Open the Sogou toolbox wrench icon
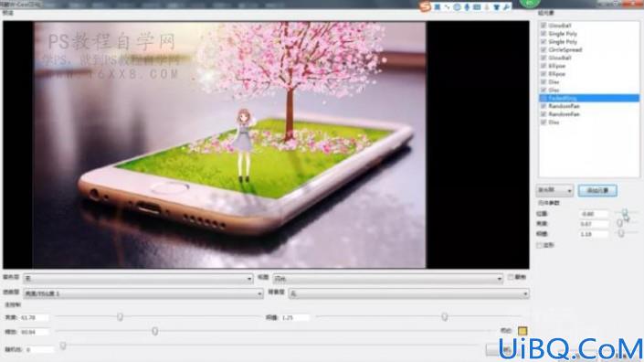644x362 pixels. (506, 7)
